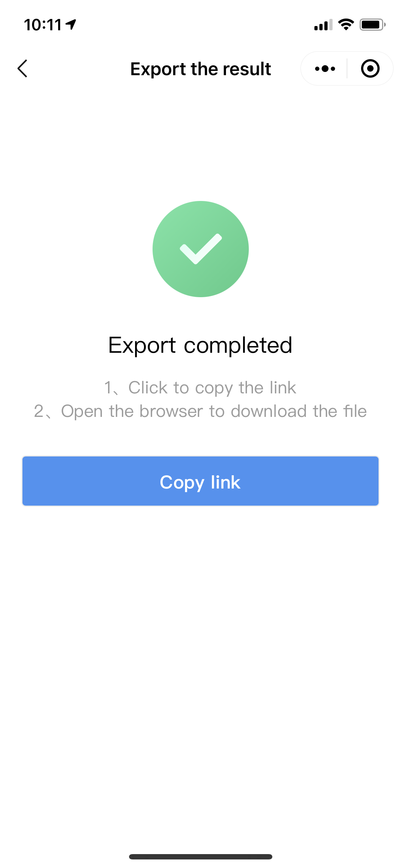Click the blue Copy link button
The width and height of the screenshot is (401, 868).
click(200, 481)
